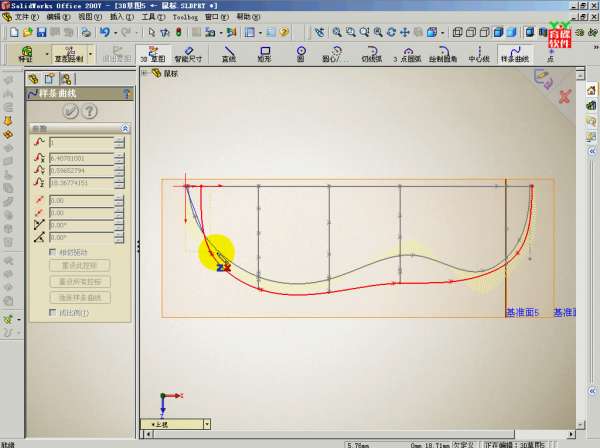Toggle the 成比例 checkbox
The image size is (600, 448).
[53, 313]
